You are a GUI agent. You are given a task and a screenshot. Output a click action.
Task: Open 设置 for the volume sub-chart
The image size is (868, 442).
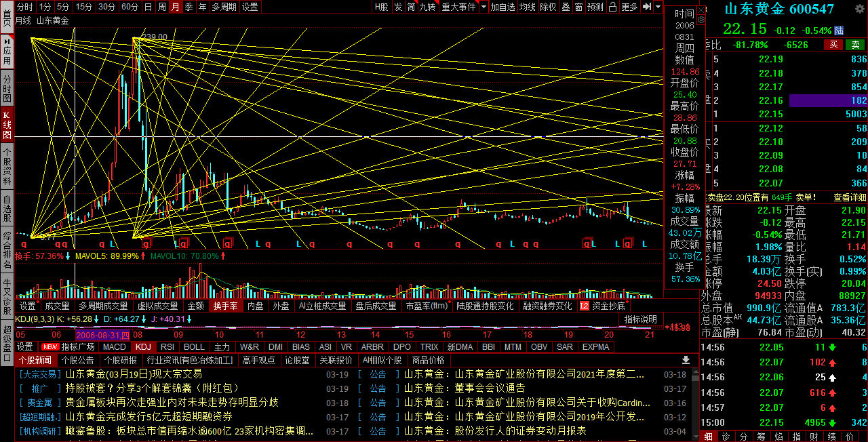(x=27, y=306)
